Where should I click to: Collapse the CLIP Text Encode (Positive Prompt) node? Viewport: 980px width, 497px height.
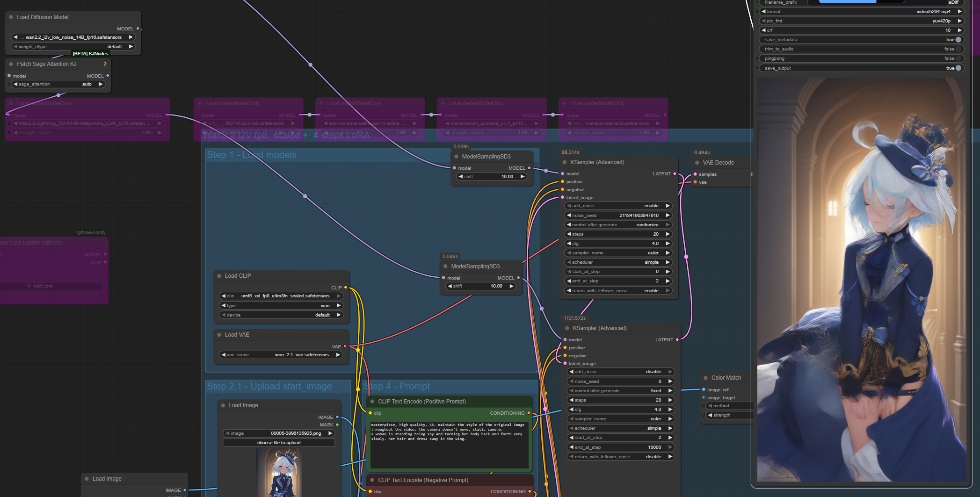click(x=372, y=402)
